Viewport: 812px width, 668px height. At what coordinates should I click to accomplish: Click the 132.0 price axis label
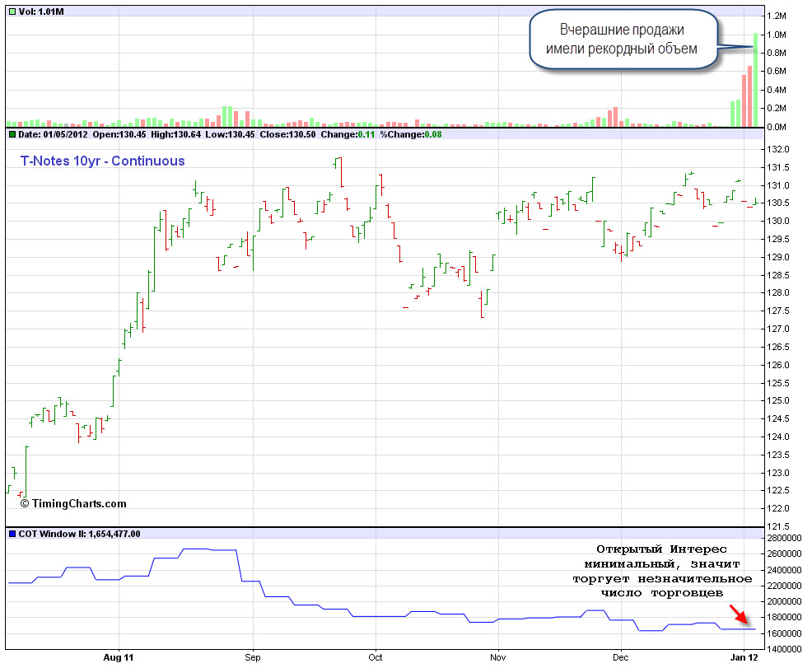778,149
